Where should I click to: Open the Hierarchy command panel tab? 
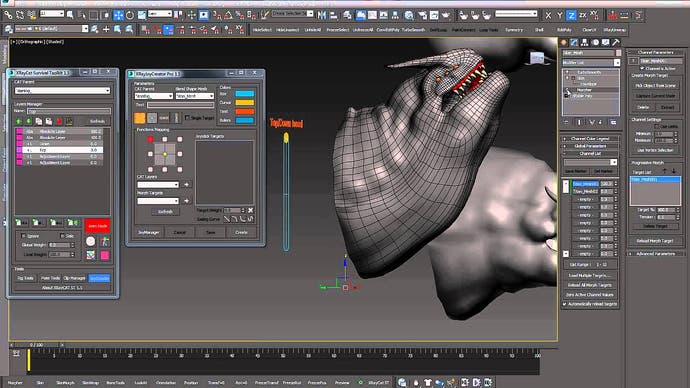point(585,43)
